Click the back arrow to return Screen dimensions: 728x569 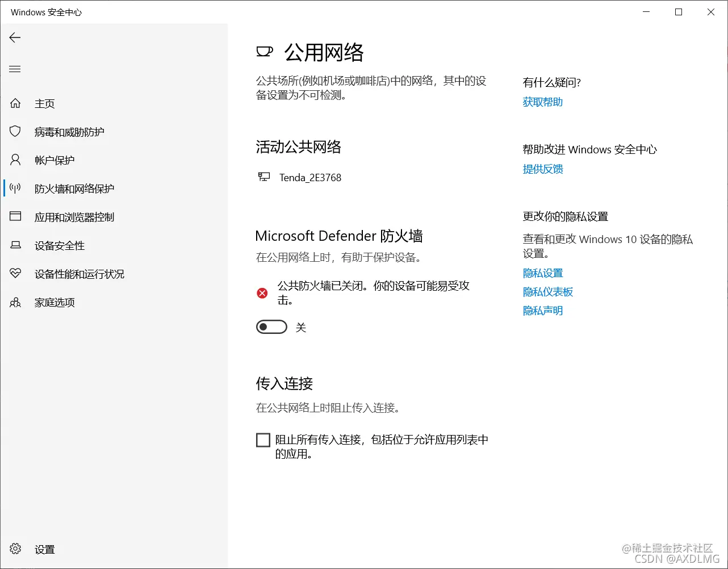pyautogui.click(x=14, y=37)
